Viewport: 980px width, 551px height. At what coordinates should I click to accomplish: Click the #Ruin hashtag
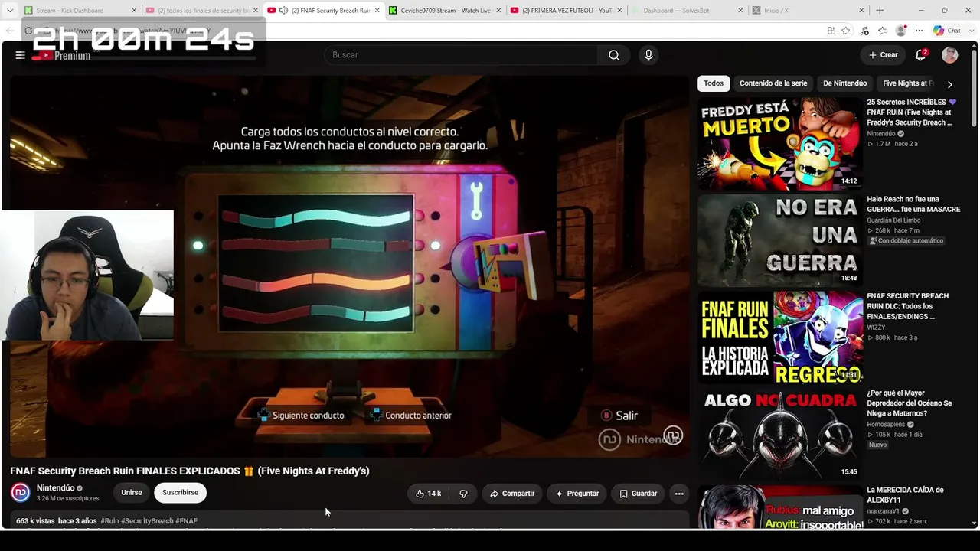109,521
